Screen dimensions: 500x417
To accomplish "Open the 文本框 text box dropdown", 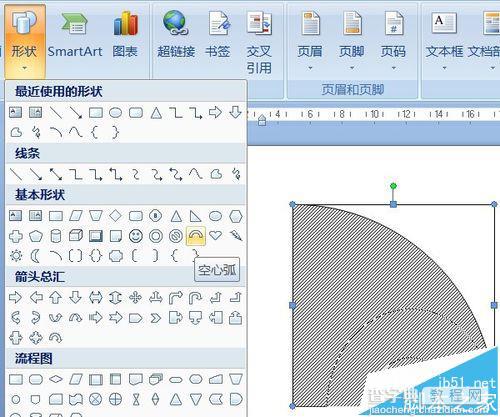I will point(444,41).
